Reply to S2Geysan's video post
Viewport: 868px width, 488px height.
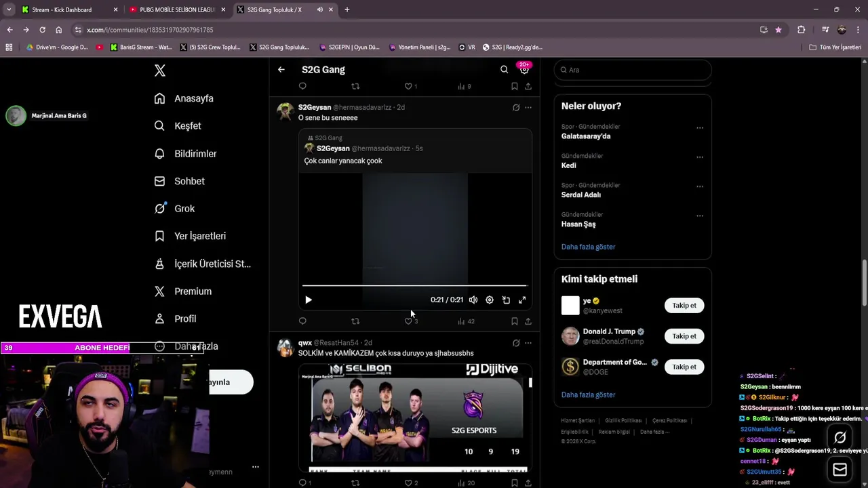[302, 321]
